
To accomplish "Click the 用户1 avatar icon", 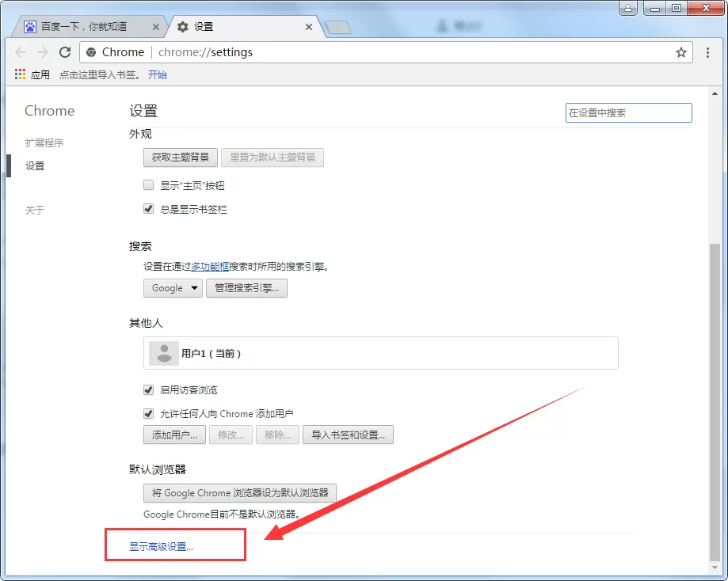I will point(164,353).
